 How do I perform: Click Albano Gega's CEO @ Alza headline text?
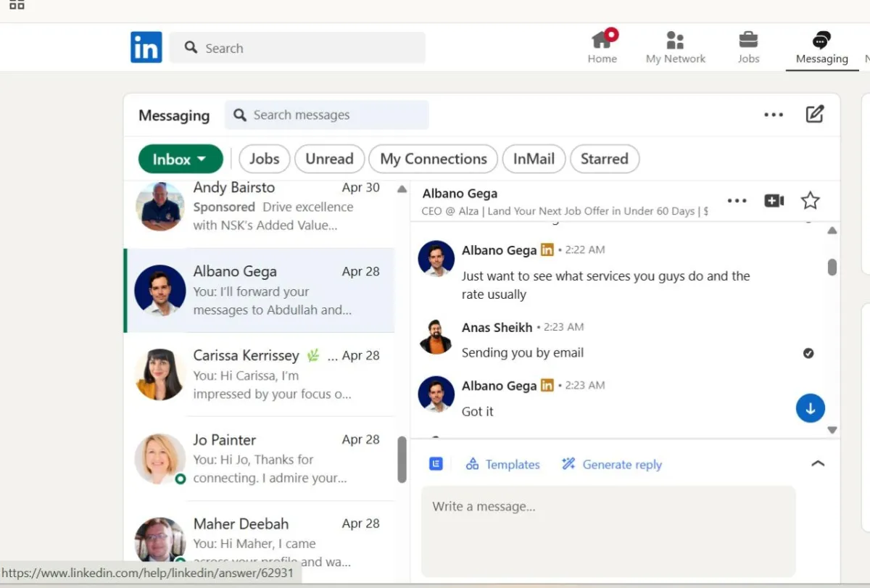[565, 211]
